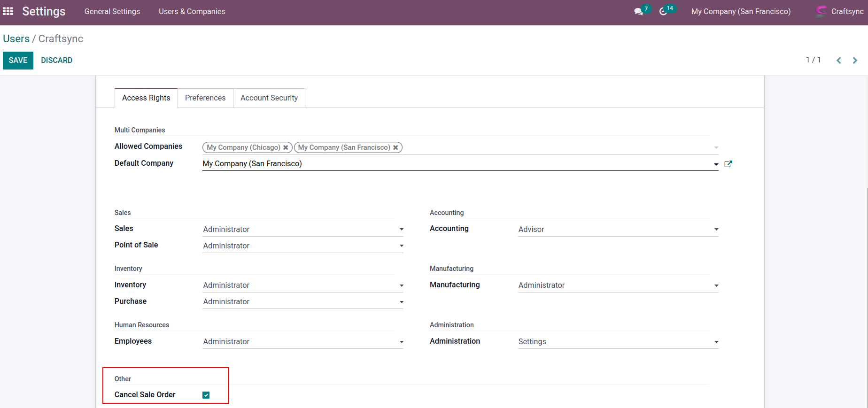This screenshot has width=868, height=408.
Task: Switch to the Preferences tab
Action: pos(205,98)
